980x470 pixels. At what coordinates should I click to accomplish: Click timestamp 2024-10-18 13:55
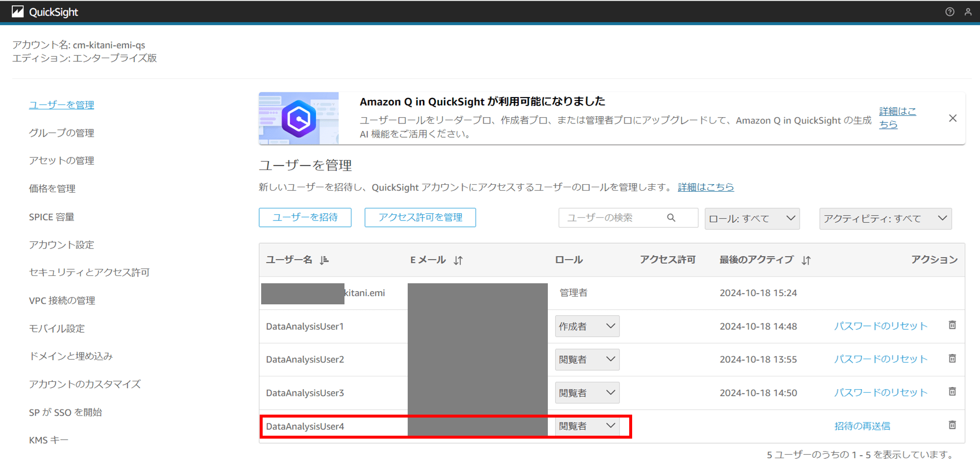pos(758,360)
